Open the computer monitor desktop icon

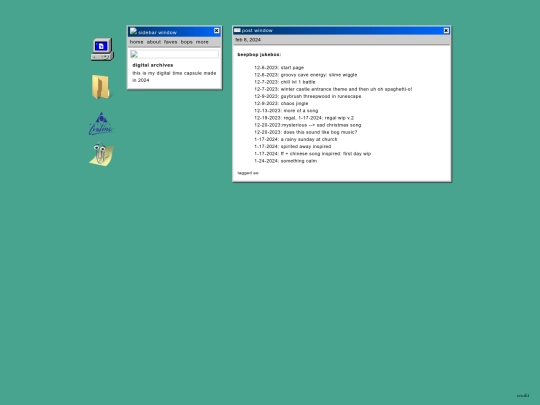click(x=102, y=49)
